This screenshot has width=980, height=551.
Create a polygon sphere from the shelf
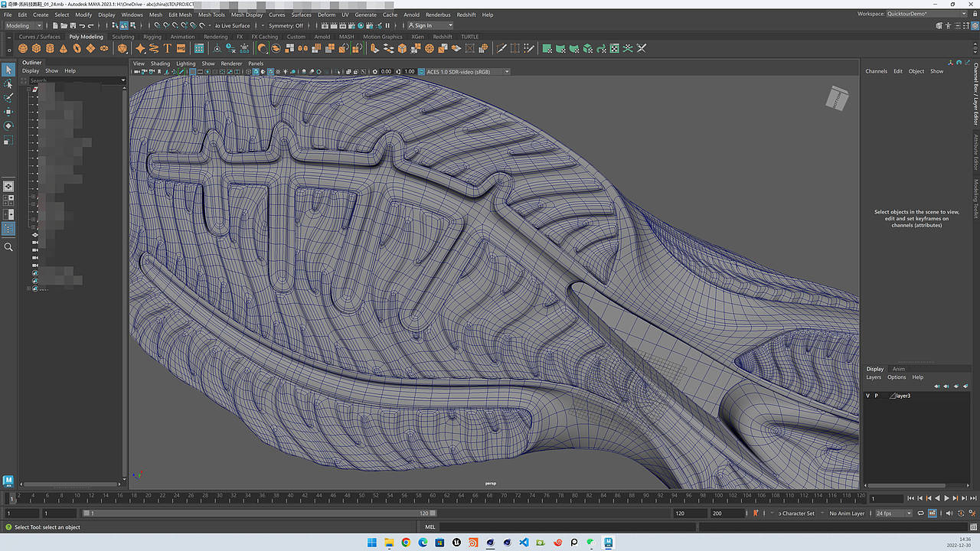[x=23, y=48]
